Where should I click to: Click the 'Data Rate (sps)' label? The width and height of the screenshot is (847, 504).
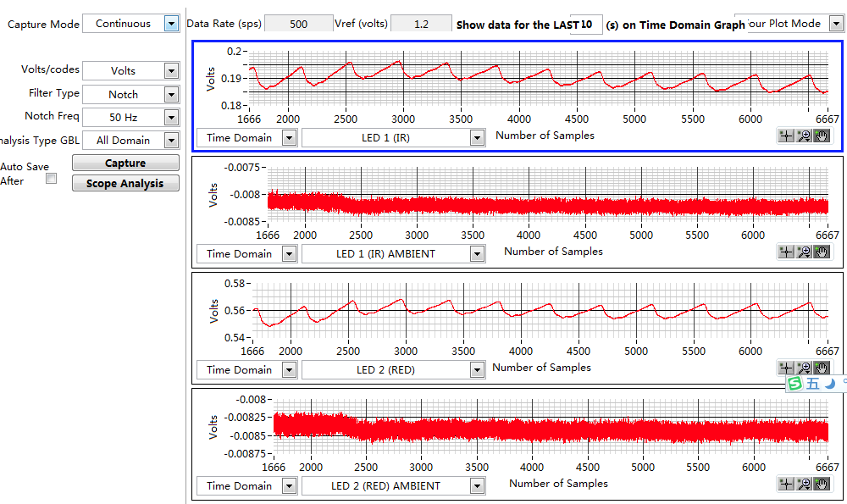(x=224, y=24)
